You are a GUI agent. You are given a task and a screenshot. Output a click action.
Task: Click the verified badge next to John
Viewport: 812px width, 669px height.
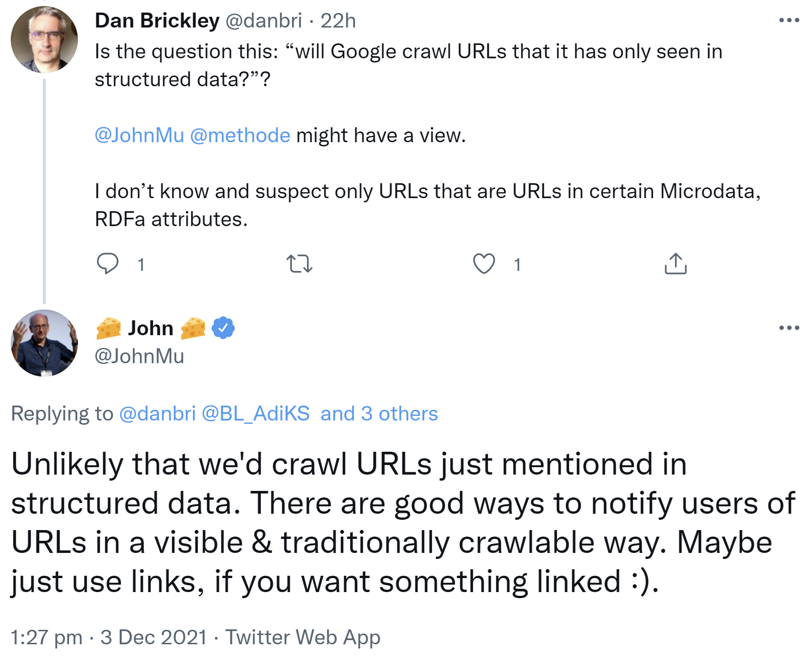click(223, 328)
